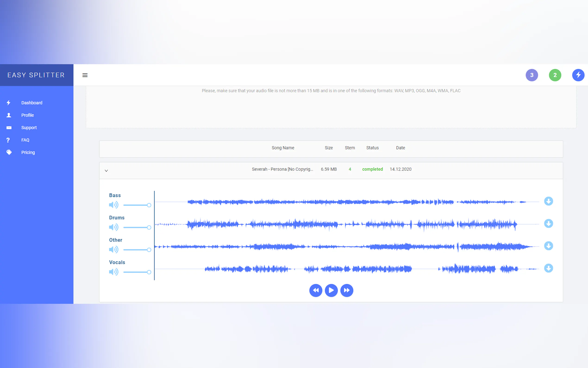Open the purple badge showing 3

tap(532, 75)
